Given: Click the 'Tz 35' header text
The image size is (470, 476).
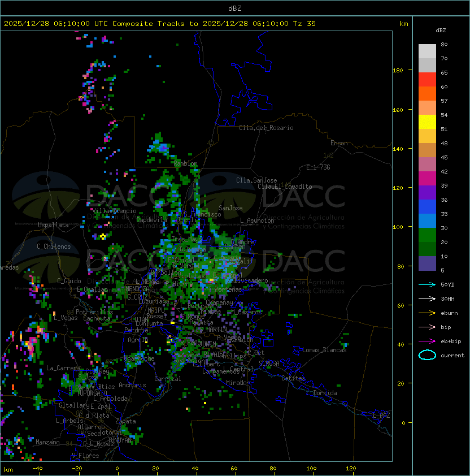Looking at the screenshot, I should (x=304, y=24).
